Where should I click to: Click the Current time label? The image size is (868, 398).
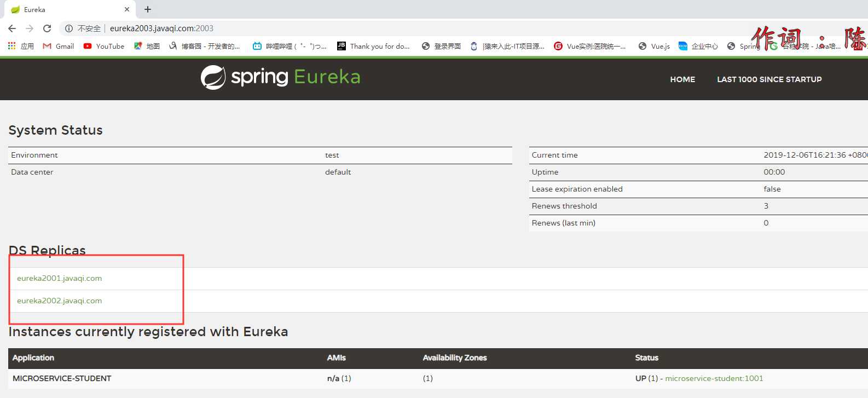[555, 155]
